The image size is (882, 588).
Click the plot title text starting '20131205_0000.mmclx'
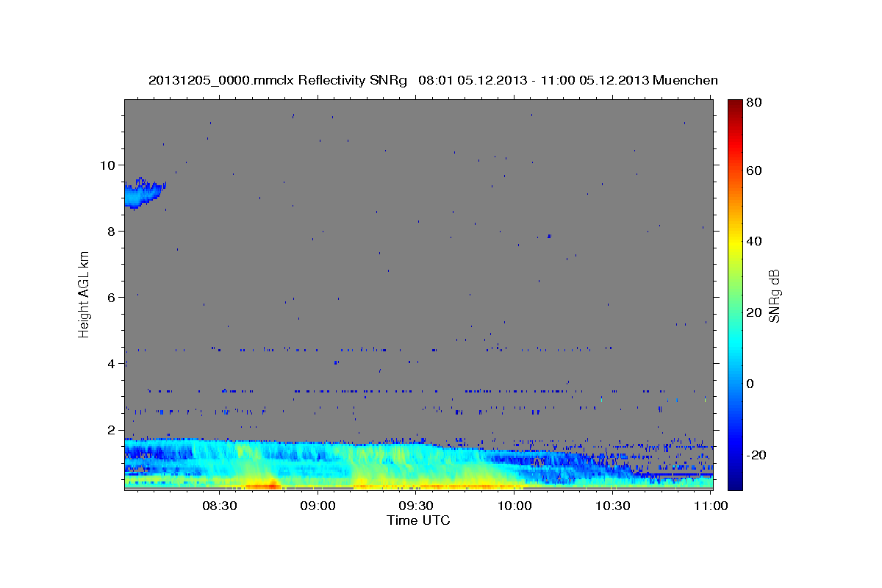(433, 80)
